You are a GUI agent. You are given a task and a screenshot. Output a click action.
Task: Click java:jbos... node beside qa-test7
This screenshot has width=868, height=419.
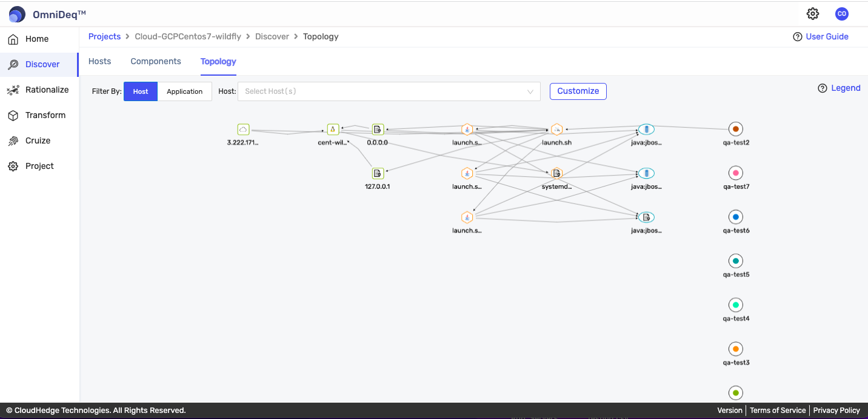646,173
